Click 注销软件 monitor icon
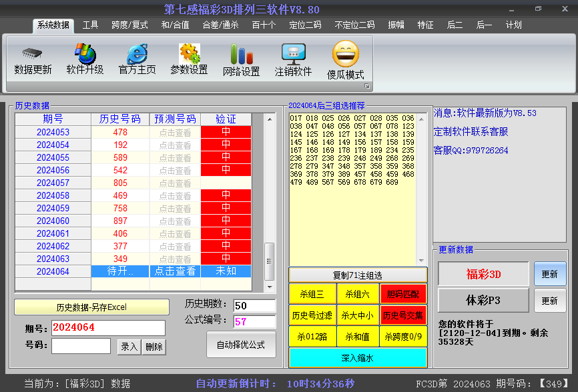 [x=294, y=54]
